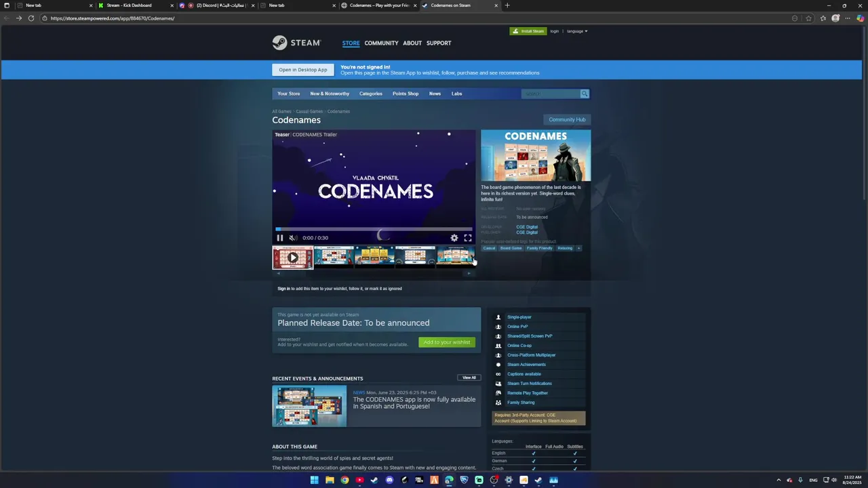868x488 pixels.
Task: Select the first trailer thumbnail with play icon
Action: click(x=293, y=258)
